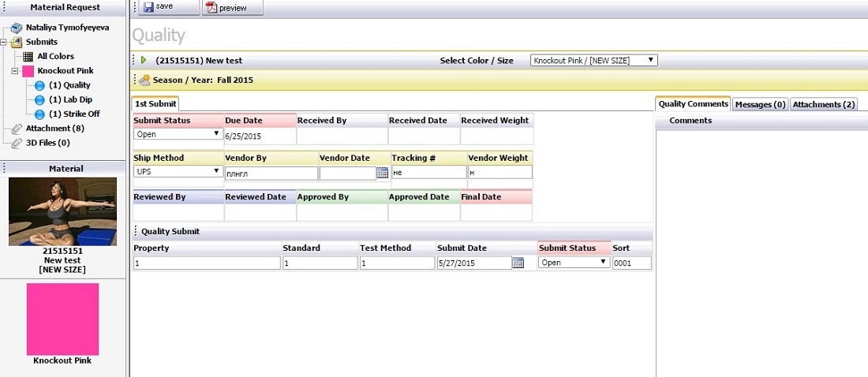The height and width of the screenshot is (377, 868).
Task: Select the 1st Submit tab
Action: click(x=155, y=103)
